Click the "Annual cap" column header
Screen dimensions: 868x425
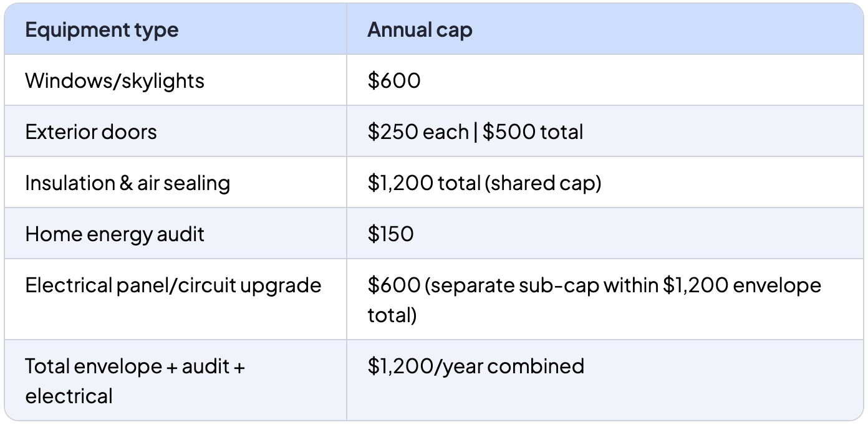tap(420, 30)
